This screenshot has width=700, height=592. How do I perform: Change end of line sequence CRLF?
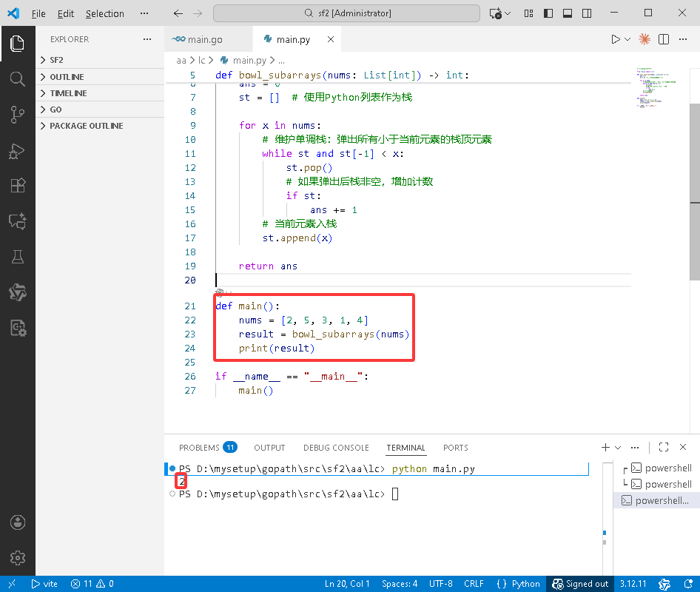tap(474, 584)
